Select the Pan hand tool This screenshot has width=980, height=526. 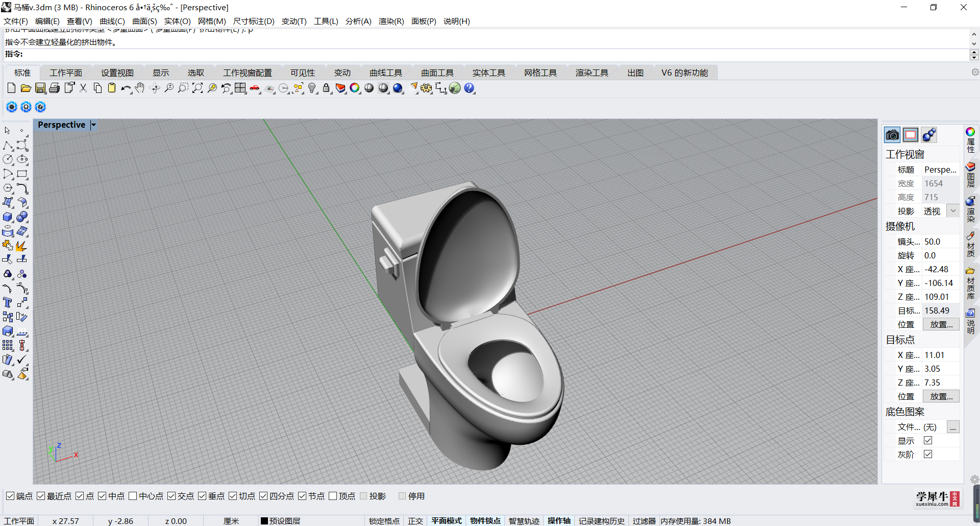point(140,88)
